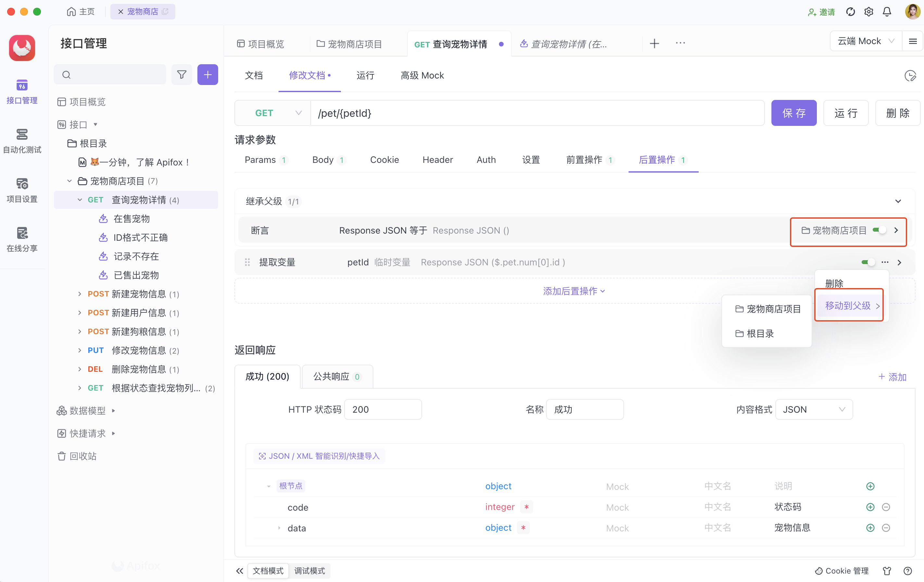924x582 pixels.
Task: Open the settings gear icon
Action: (869, 11)
